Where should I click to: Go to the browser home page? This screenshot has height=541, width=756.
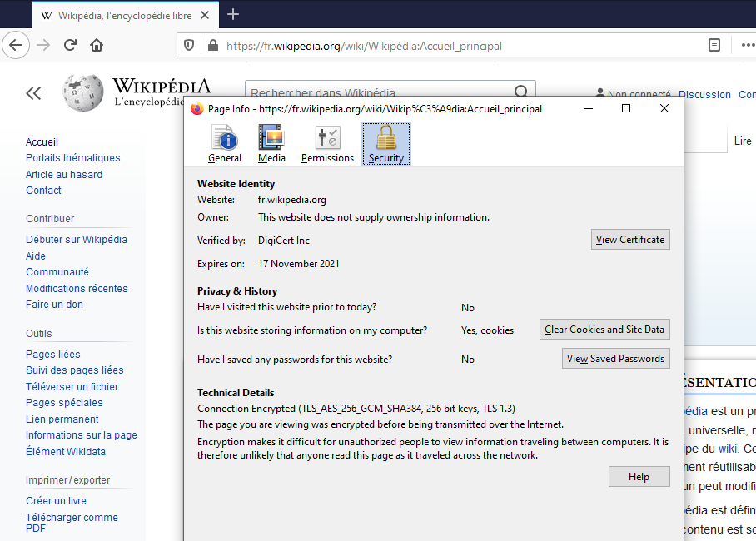click(x=96, y=45)
